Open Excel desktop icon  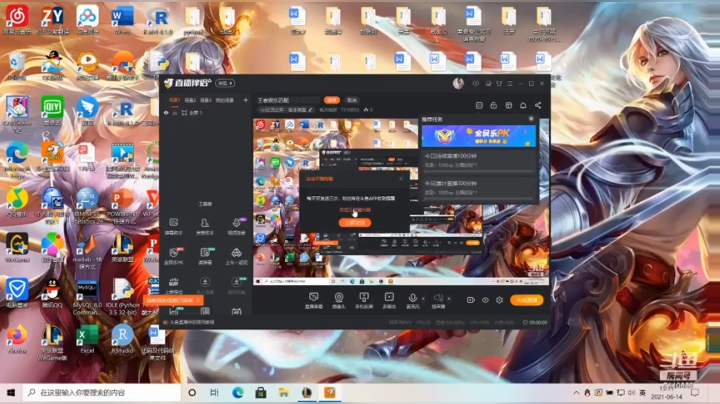(87, 339)
